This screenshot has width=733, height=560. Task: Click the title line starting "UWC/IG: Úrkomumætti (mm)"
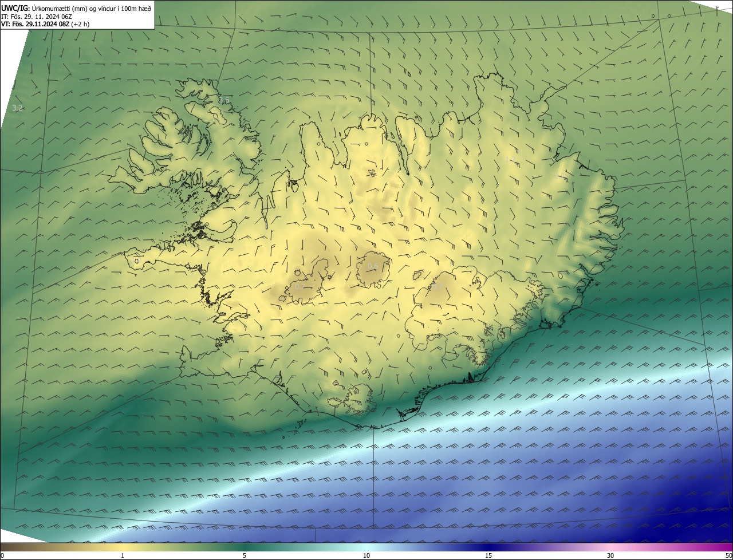(76, 8)
